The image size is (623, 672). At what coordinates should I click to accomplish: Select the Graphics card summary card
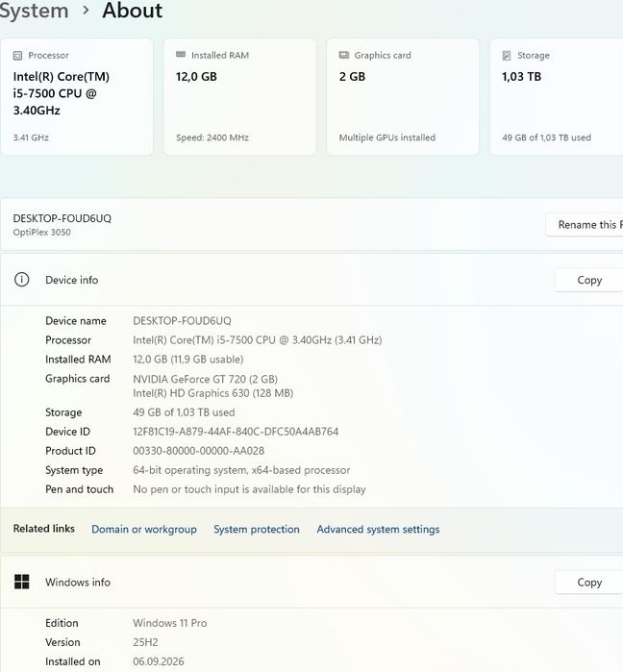403,97
